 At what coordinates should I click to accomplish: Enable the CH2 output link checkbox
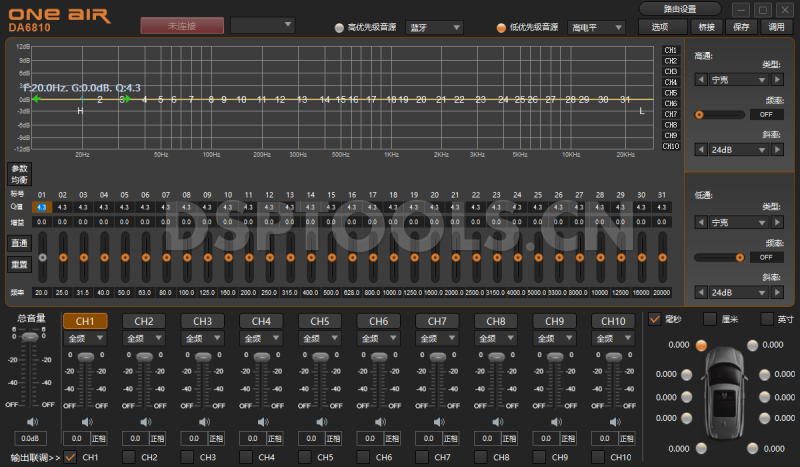pos(129,457)
